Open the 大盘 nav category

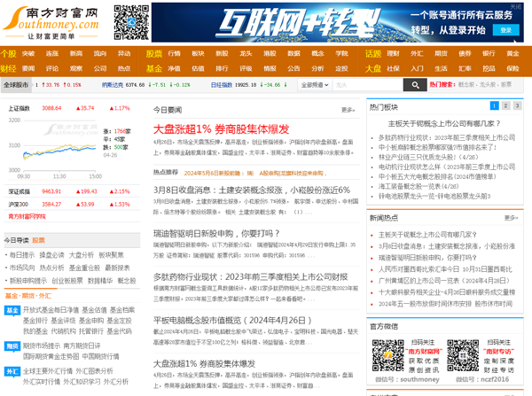pyautogui.click(x=373, y=68)
